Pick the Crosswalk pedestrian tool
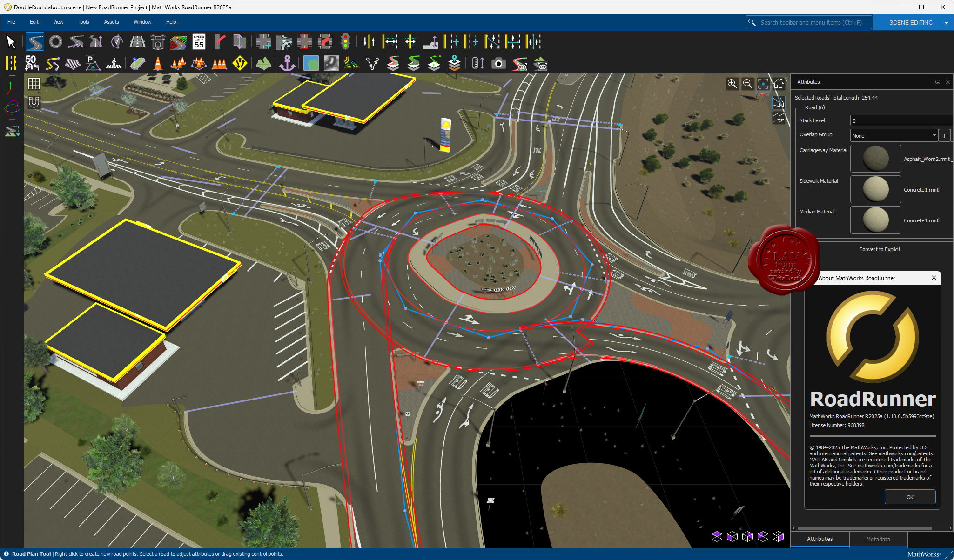This screenshot has width=954, height=560. (113, 63)
